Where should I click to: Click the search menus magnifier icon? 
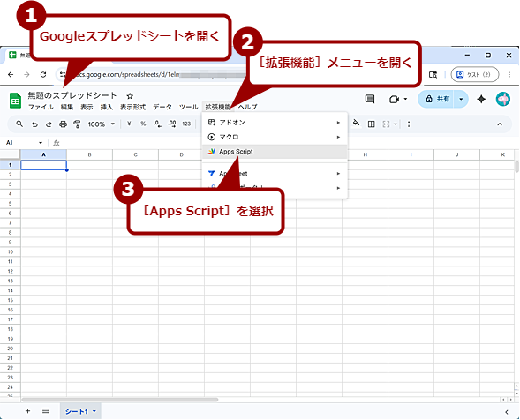19,124
